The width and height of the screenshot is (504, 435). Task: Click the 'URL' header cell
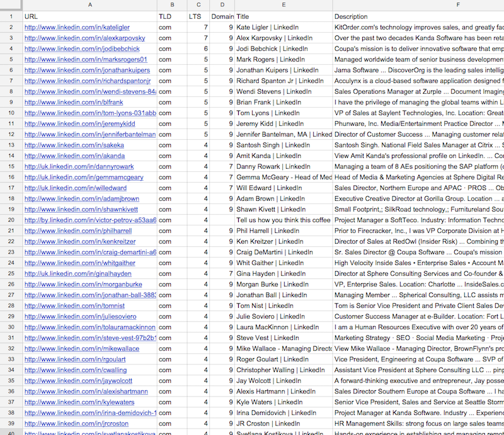[90, 16]
